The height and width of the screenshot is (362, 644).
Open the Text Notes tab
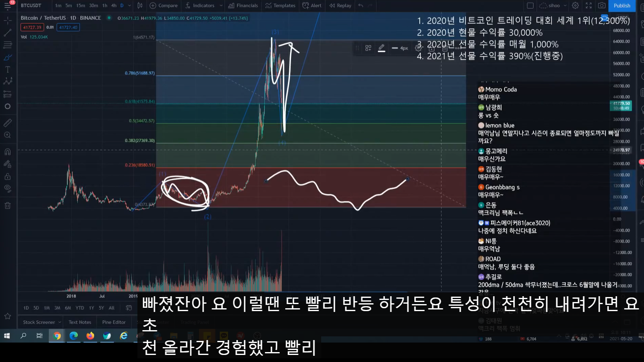pos(80,322)
